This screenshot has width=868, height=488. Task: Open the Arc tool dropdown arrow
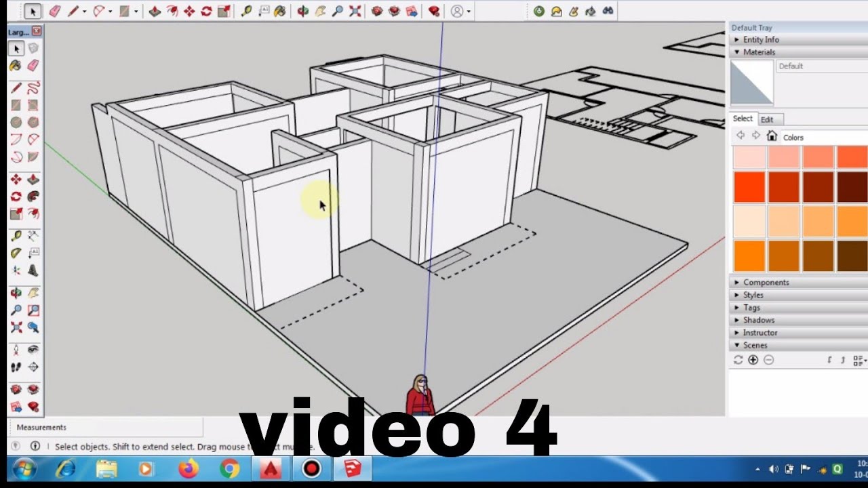(111, 12)
